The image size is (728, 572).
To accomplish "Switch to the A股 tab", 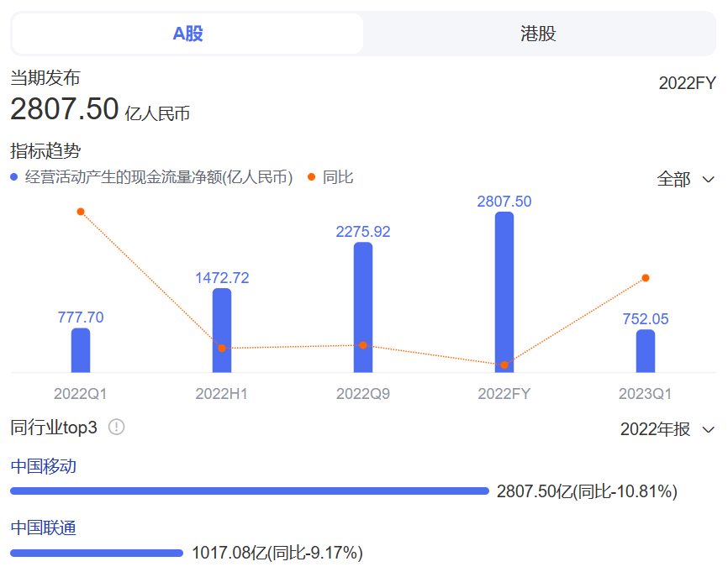I will [x=187, y=34].
